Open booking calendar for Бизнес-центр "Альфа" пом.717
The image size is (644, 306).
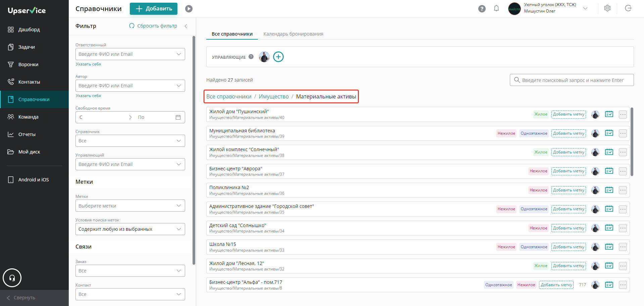tap(609, 285)
